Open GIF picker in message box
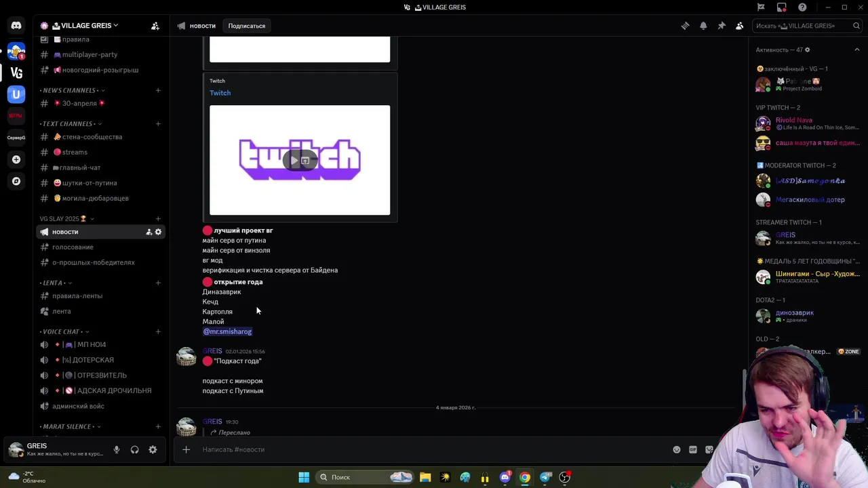868x488 pixels. (693, 449)
